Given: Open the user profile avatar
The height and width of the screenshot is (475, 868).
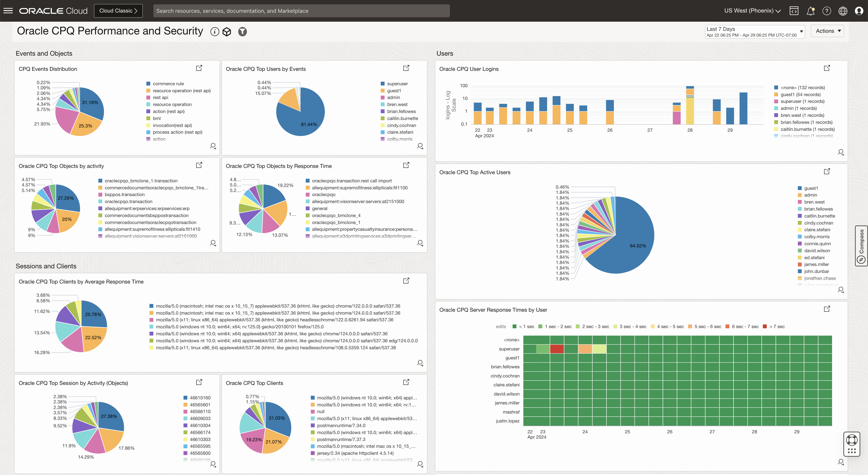Looking at the screenshot, I should click(x=859, y=11).
